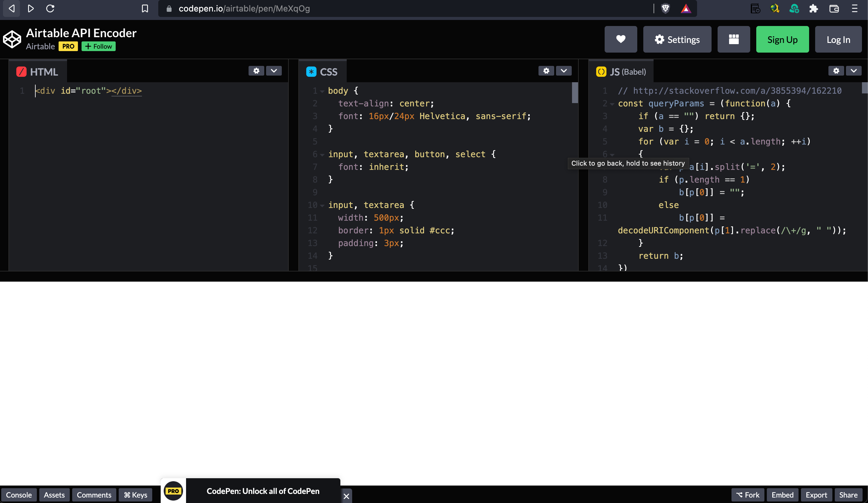The image size is (868, 503).
Task: Open JS editor settings gear
Action: coord(836,71)
